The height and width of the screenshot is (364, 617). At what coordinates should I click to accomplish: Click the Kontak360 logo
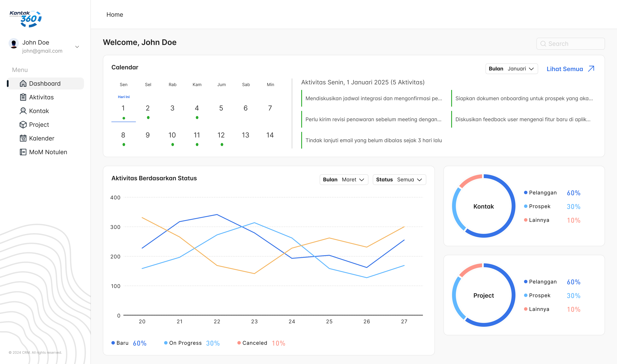[x=26, y=19]
